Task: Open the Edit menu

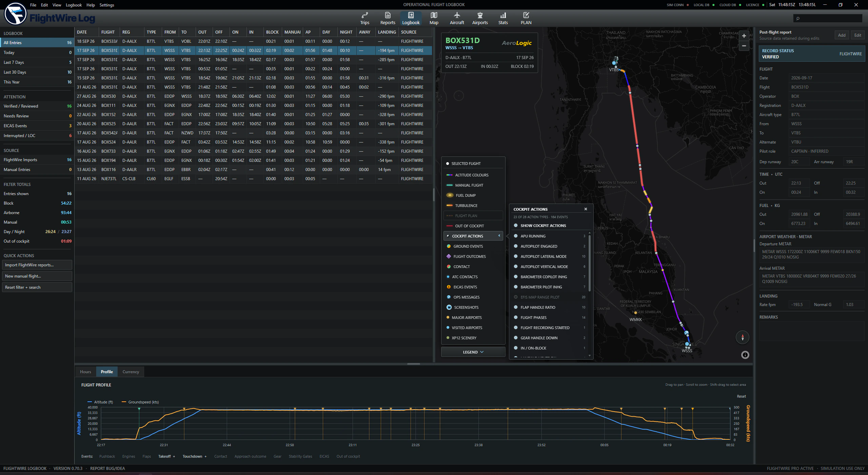Action: 44,5
